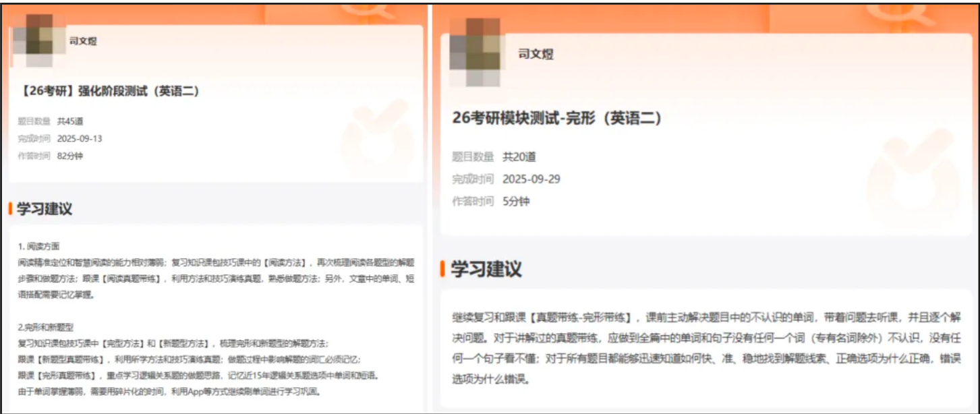Screen dimensions: 980x414
Task: Click the 作答时间 label in the left report
Action: (x=34, y=156)
